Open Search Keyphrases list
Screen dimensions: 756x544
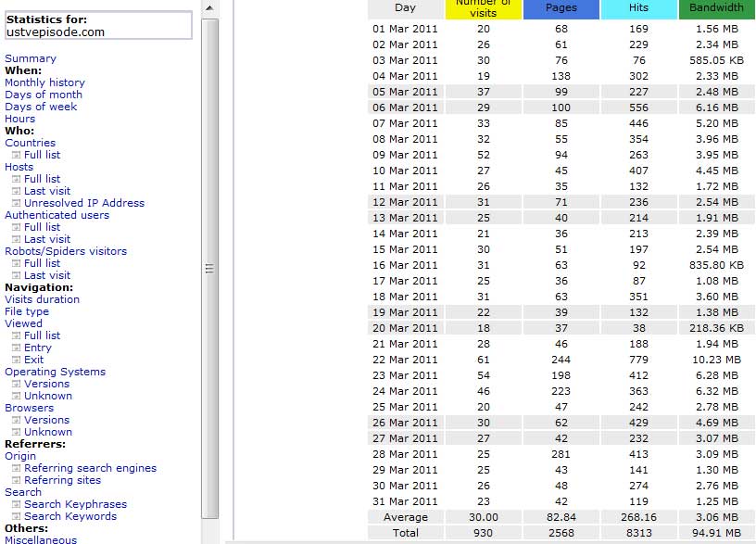click(x=76, y=504)
